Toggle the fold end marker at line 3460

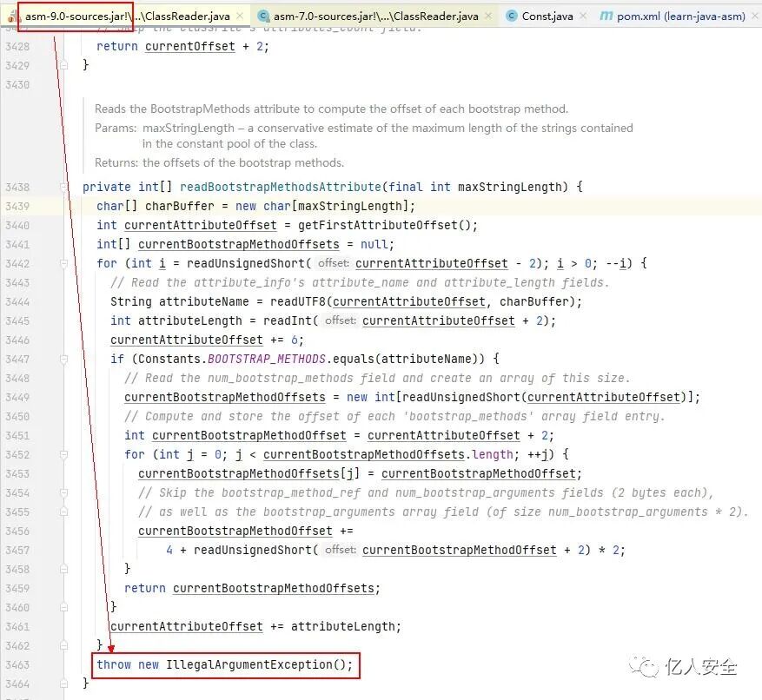(63, 607)
